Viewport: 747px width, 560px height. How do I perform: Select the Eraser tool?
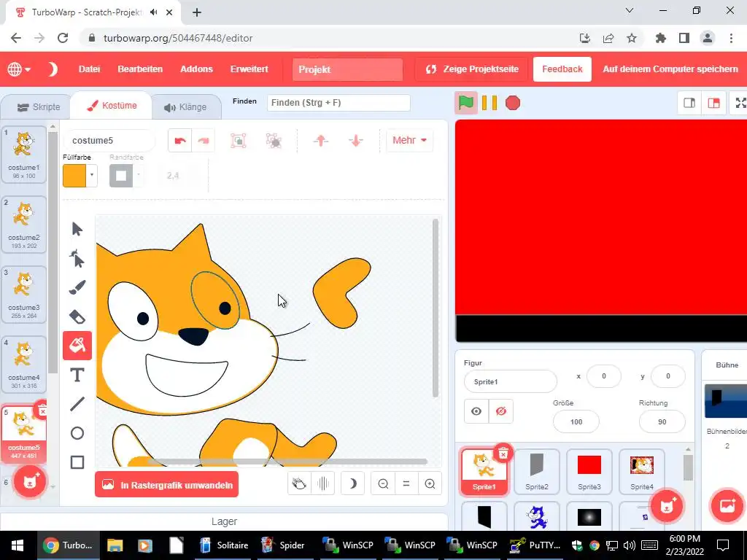77,316
